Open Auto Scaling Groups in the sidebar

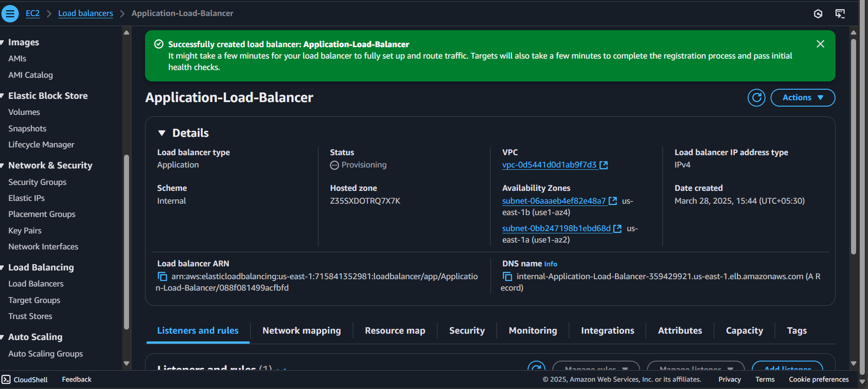(x=46, y=354)
